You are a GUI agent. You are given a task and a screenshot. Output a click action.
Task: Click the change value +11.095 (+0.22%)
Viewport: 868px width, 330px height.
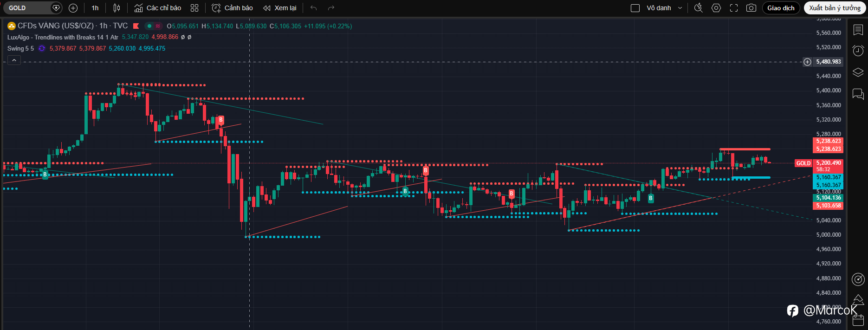pyautogui.click(x=328, y=26)
